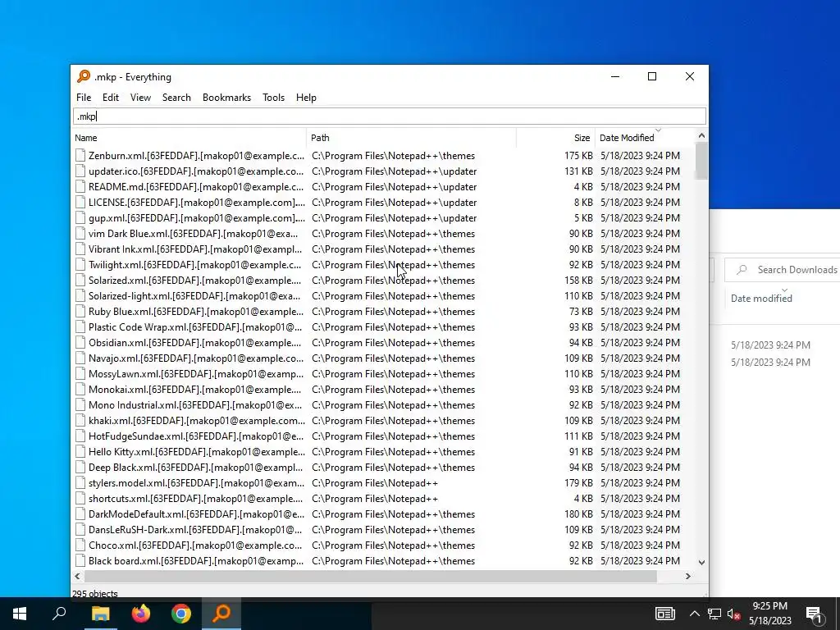Select the DansLeRuSH-Dark.xml file name
This screenshot has width=840, height=630.
point(195,529)
